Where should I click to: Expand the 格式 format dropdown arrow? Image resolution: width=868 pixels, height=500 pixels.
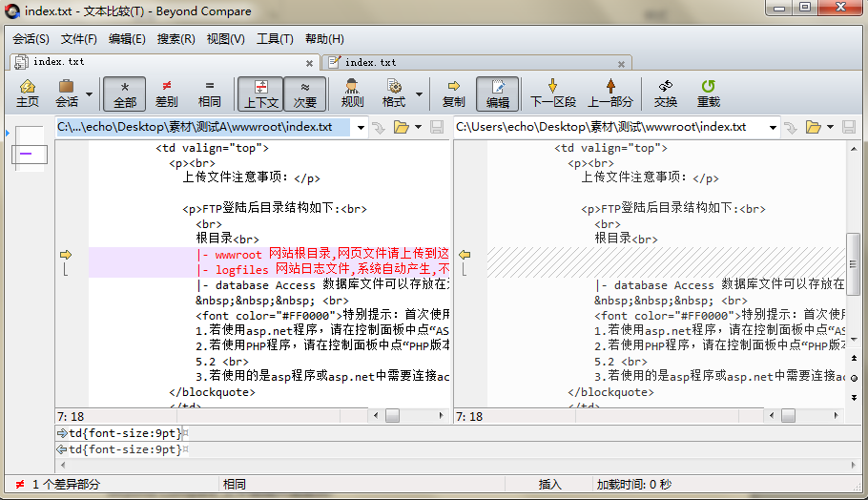click(x=419, y=94)
